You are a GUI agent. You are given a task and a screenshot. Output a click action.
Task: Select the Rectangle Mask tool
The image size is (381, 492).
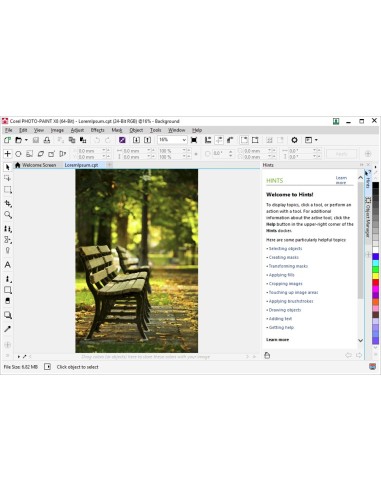pos(8,190)
